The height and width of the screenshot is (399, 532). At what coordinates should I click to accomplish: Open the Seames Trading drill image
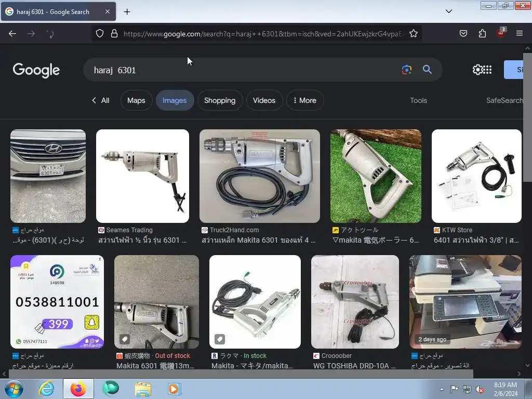pyautogui.click(x=142, y=176)
